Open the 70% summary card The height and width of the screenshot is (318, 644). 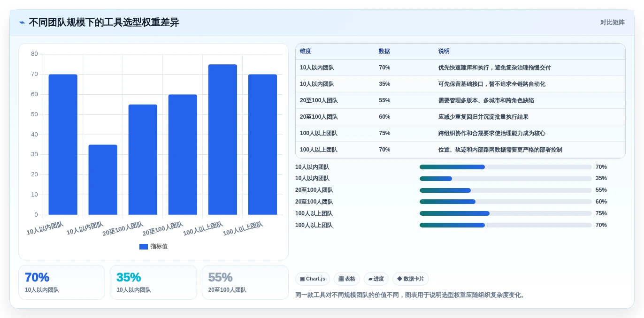[61, 282]
